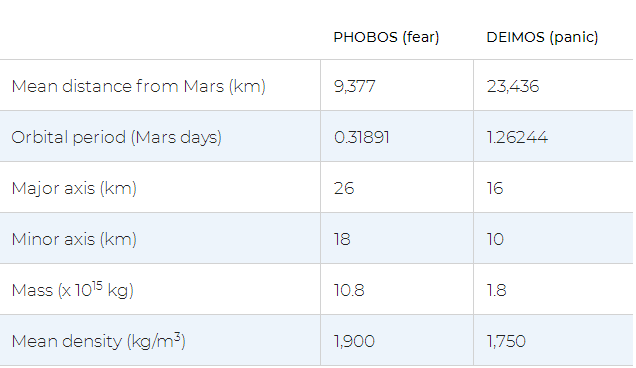Click Deimos mean density value 1,750
The width and height of the screenshot is (636, 368).
506,341
